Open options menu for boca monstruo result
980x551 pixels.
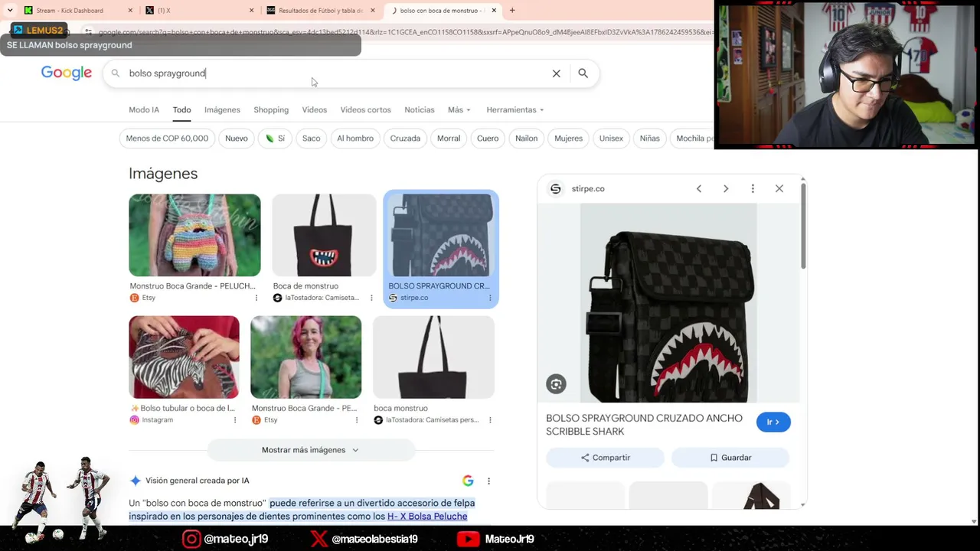(490, 420)
